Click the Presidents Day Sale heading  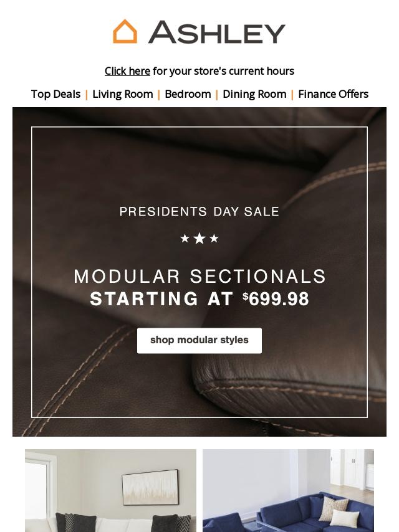coord(199,212)
